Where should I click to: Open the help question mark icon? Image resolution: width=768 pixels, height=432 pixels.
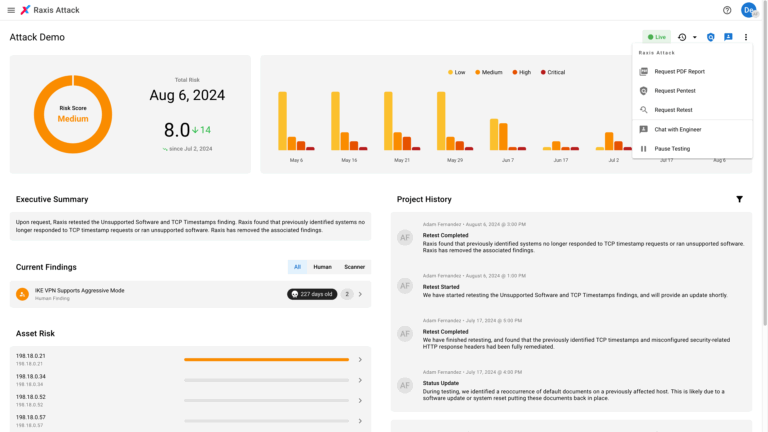coord(727,10)
